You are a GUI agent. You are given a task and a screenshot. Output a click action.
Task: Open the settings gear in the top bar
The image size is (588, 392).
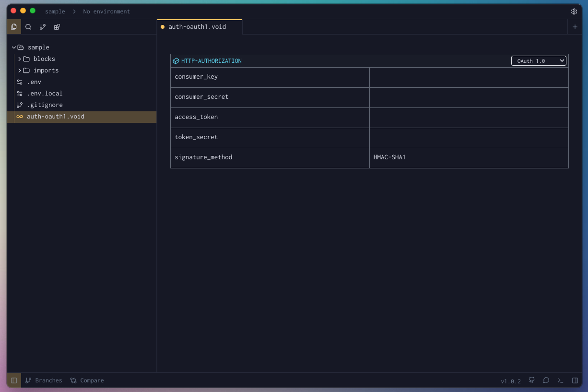pos(574,11)
